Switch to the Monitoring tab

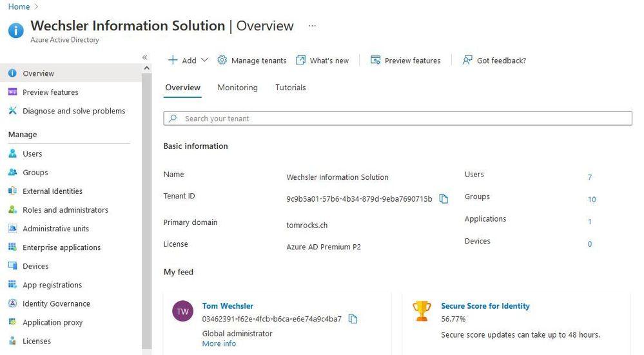tap(237, 88)
